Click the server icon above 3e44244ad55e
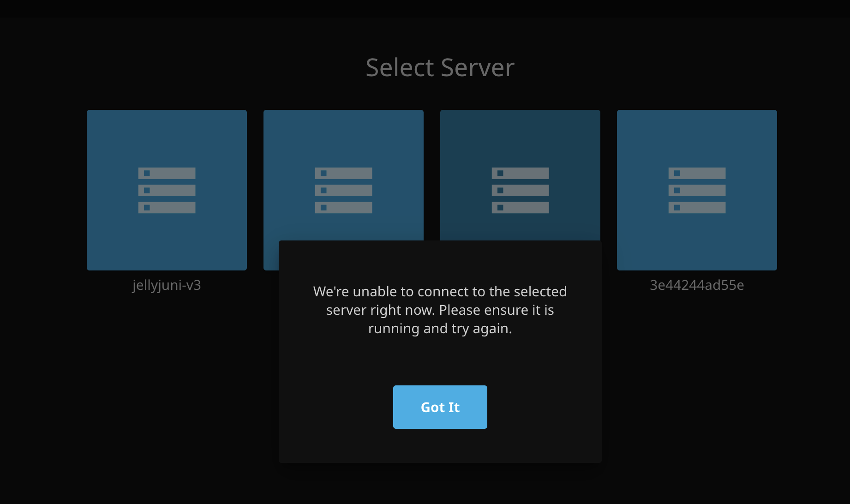The height and width of the screenshot is (504, 850). 697,190
